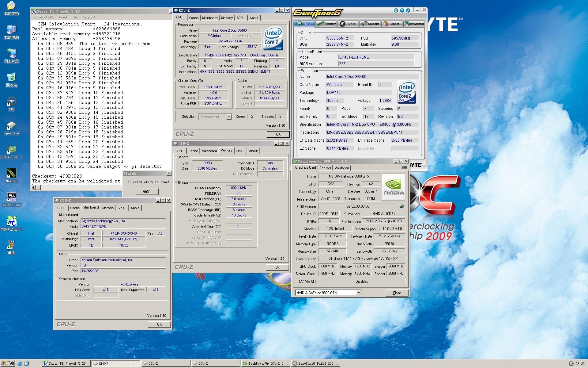Click the EasyTune6 info icon

coord(408,10)
